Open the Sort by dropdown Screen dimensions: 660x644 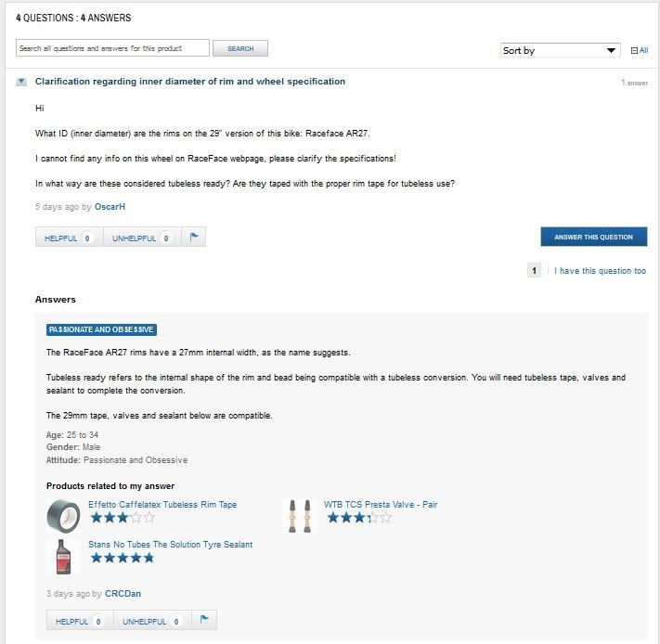pyautogui.click(x=561, y=50)
